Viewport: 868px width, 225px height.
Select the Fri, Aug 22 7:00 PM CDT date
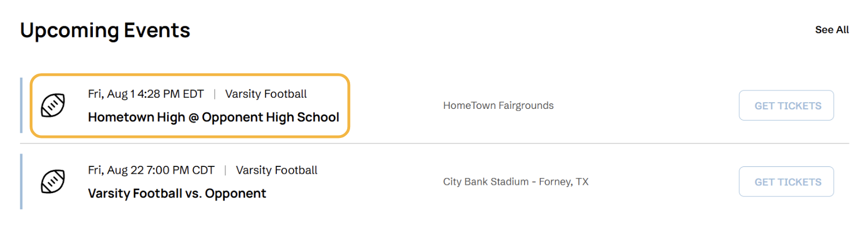[x=151, y=170]
